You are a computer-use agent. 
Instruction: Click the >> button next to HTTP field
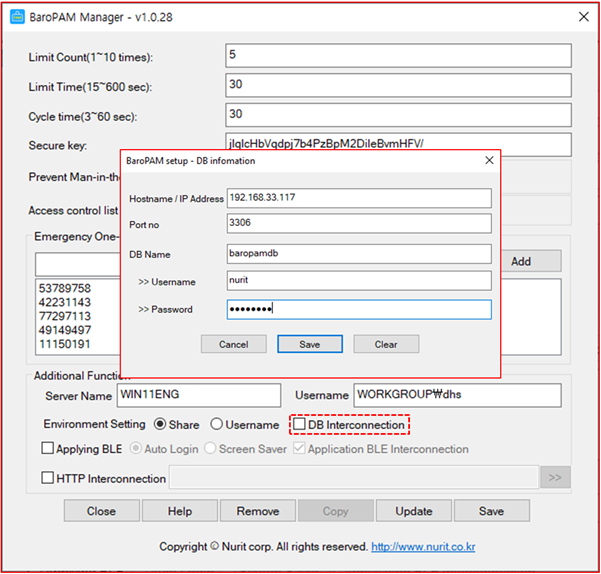point(555,477)
